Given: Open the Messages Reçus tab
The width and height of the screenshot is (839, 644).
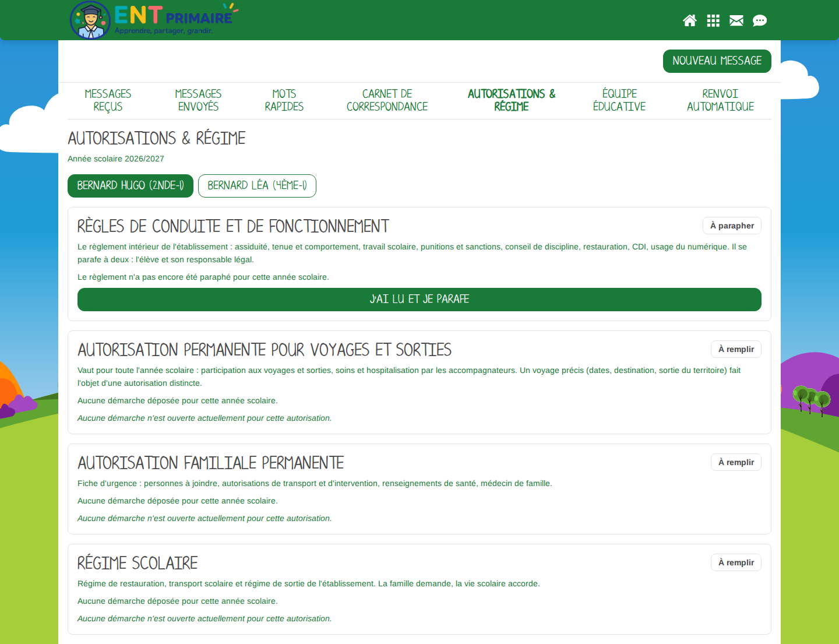Looking at the screenshot, I should coord(108,100).
